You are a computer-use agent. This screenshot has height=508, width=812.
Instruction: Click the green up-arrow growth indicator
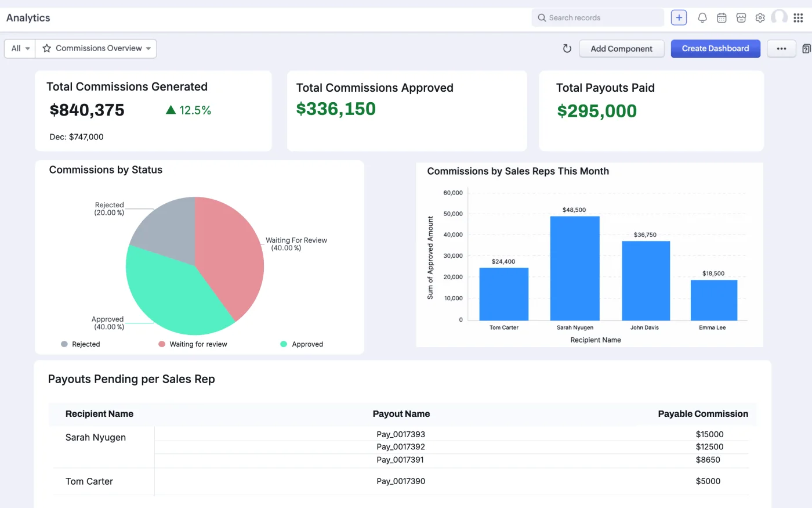(x=171, y=110)
